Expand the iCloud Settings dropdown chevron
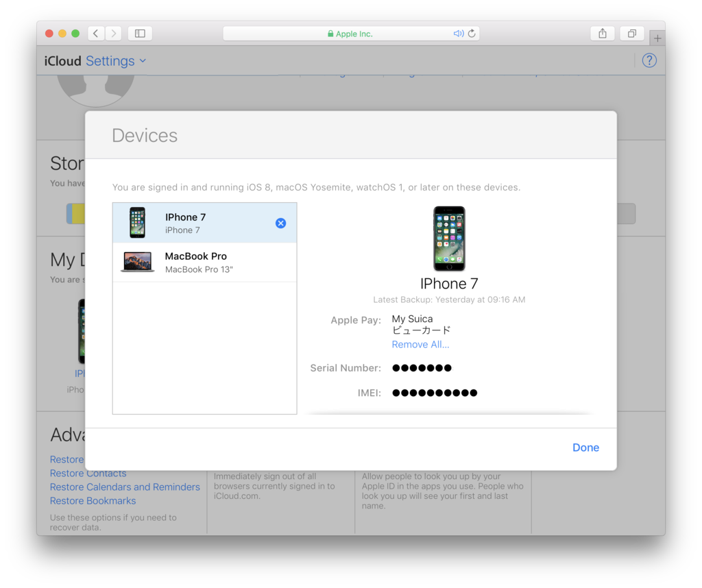This screenshot has height=588, width=702. coord(143,61)
